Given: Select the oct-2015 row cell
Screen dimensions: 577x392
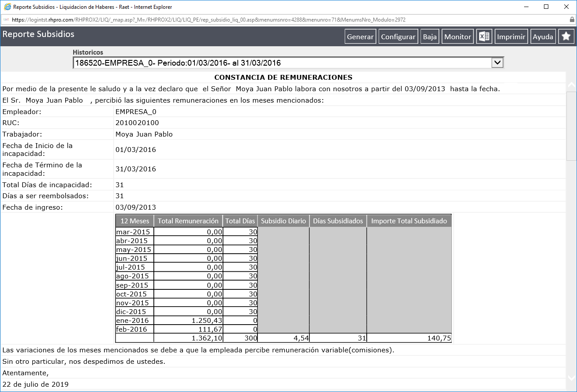Looking at the screenshot, I should [x=134, y=294].
